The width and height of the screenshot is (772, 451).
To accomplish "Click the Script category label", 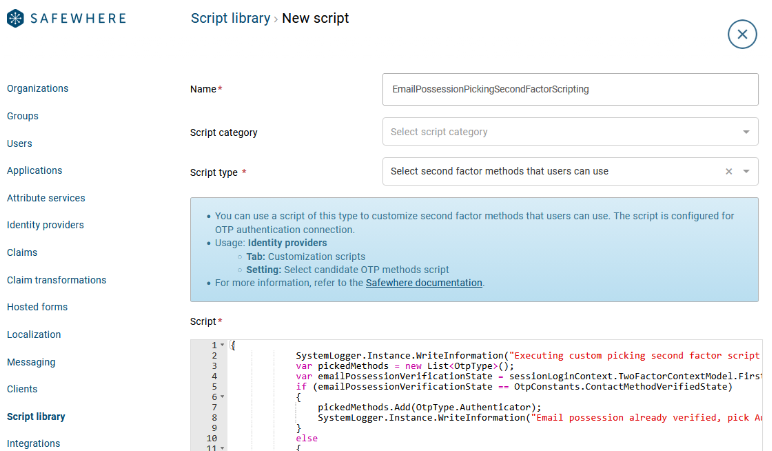I will (x=224, y=132).
